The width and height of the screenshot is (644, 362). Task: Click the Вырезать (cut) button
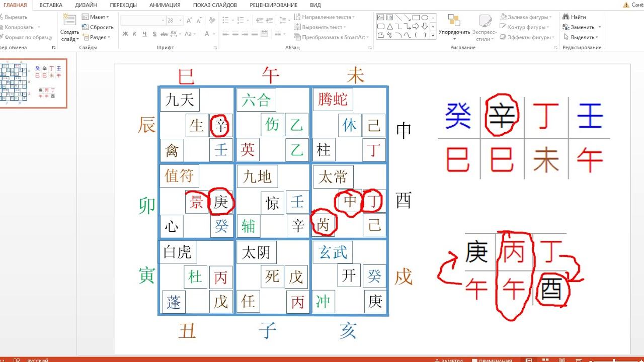14,17
